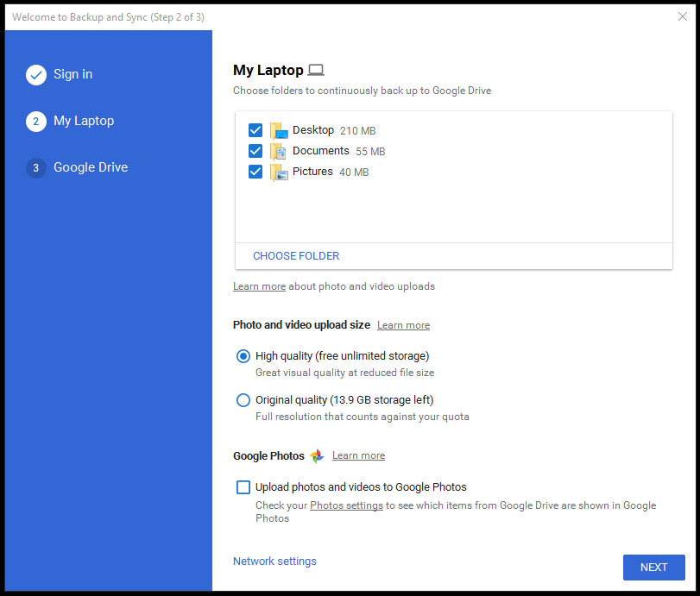The width and height of the screenshot is (700, 596).
Task: Click the laptop icon beside My Laptop heading
Action: click(x=316, y=70)
